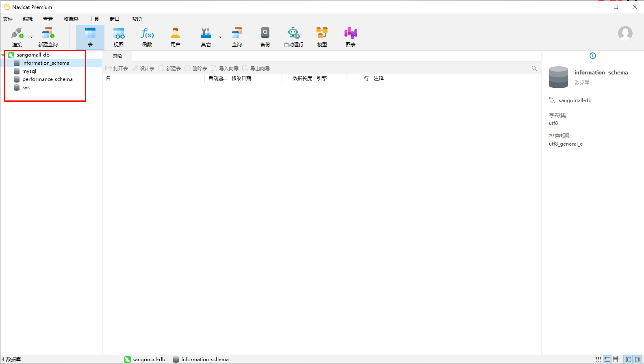Select the 对象 (Objects) tab
Viewport: 644px width, 364px height.
(x=117, y=56)
